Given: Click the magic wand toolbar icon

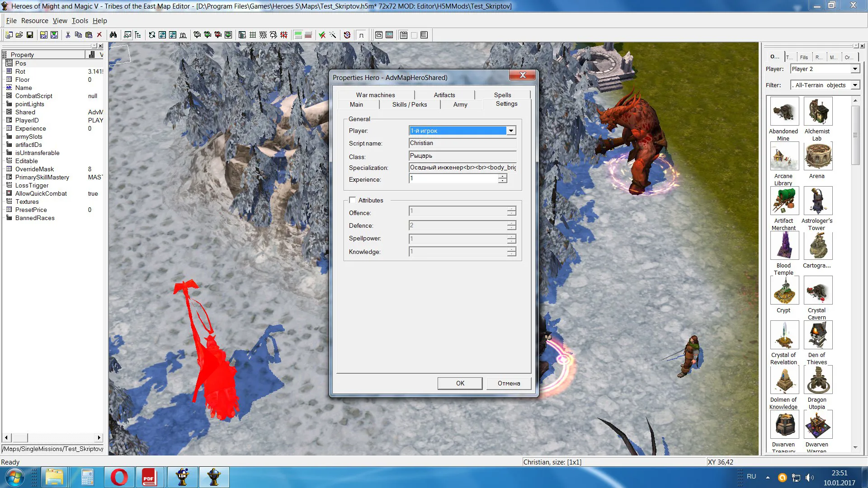Looking at the screenshot, I should 333,35.
